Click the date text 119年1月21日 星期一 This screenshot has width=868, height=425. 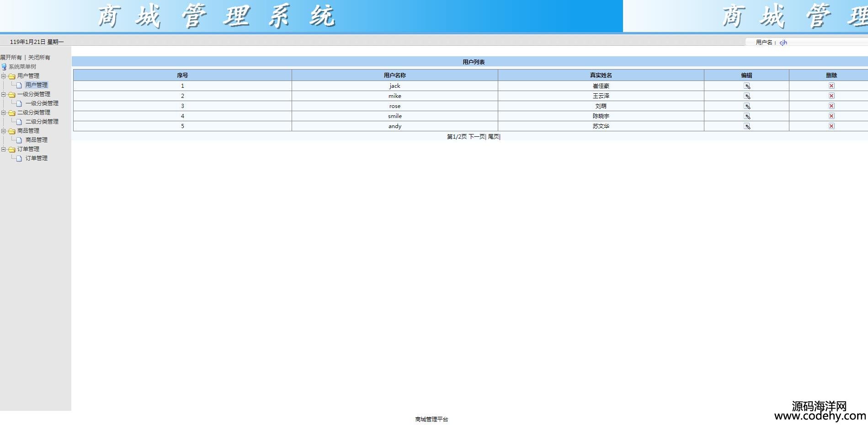coord(37,42)
